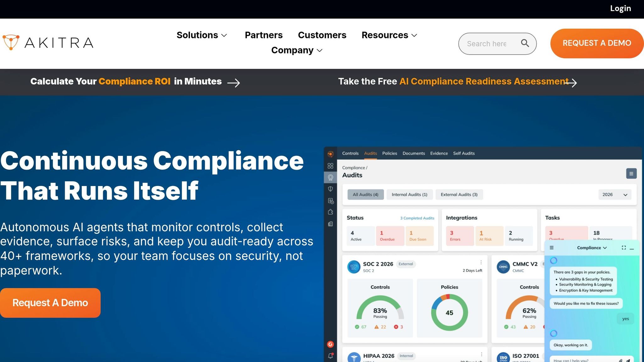
Task: Open the Customers menu item
Action: pyautogui.click(x=322, y=35)
